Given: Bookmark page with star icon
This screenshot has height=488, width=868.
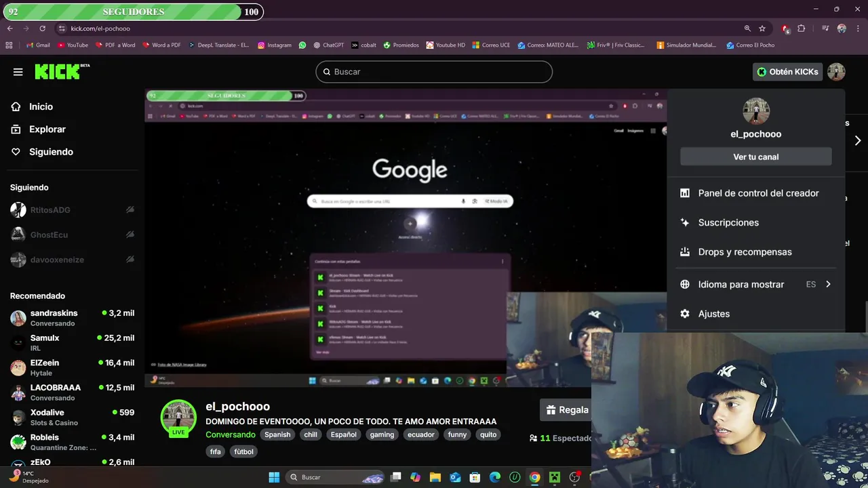Looking at the screenshot, I should click(x=762, y=28).
